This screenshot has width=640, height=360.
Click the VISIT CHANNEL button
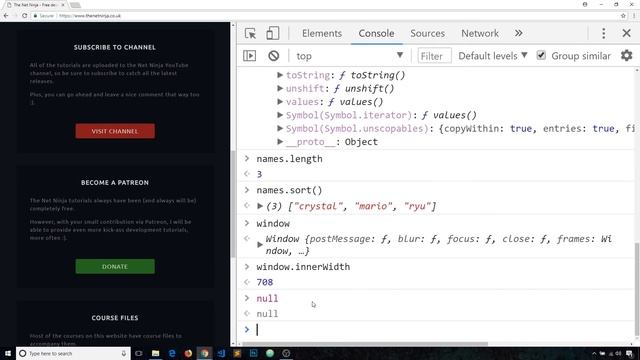click(x=115, y=131)
